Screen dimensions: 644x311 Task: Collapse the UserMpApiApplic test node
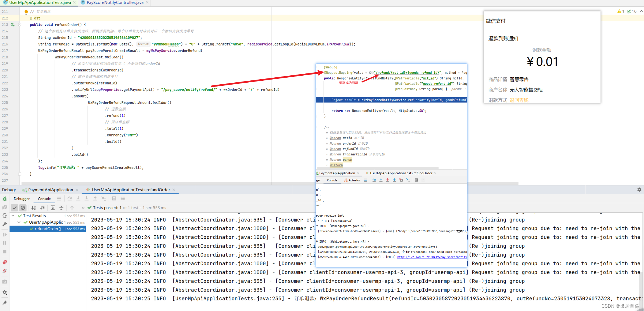click(x=19, y=222)
